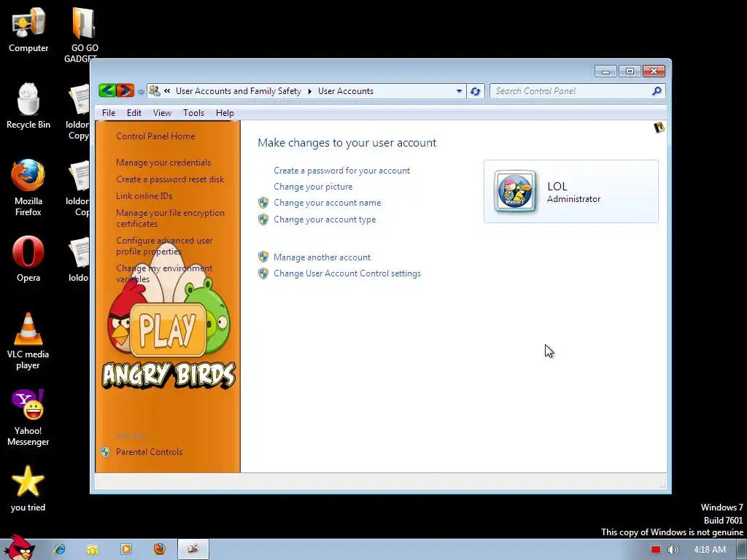Open the Help menu
The image size is (747, 560).
(x=225, y=113)
